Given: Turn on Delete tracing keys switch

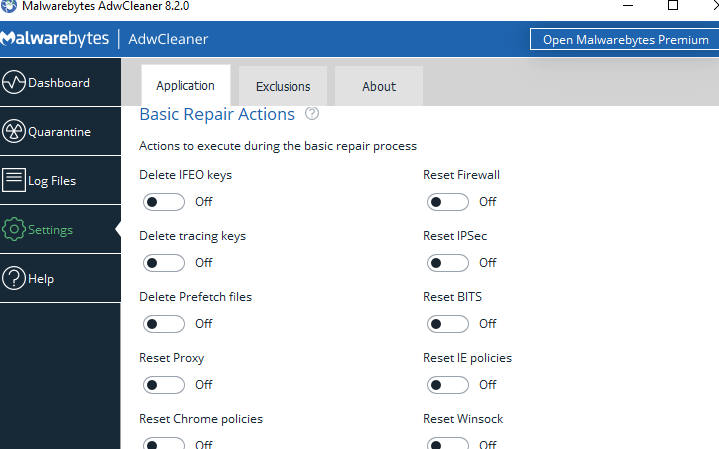Looking at the screenshot, I should click(x=164, y=263).
